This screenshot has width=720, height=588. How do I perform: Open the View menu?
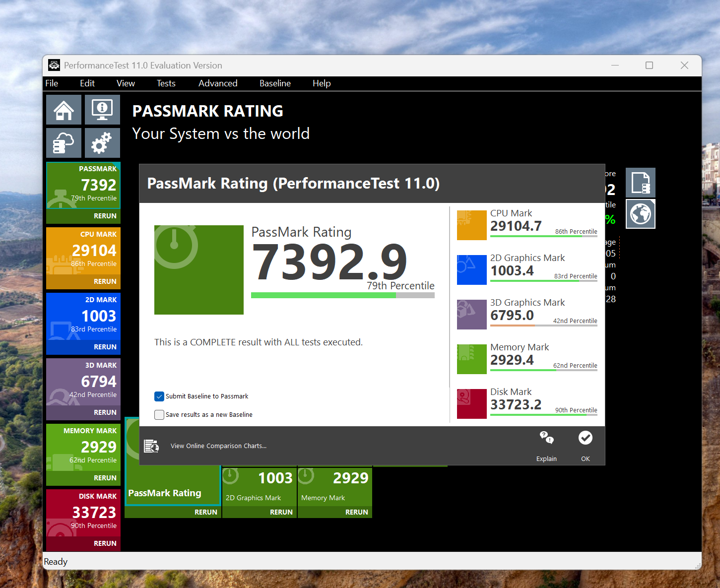126,83
